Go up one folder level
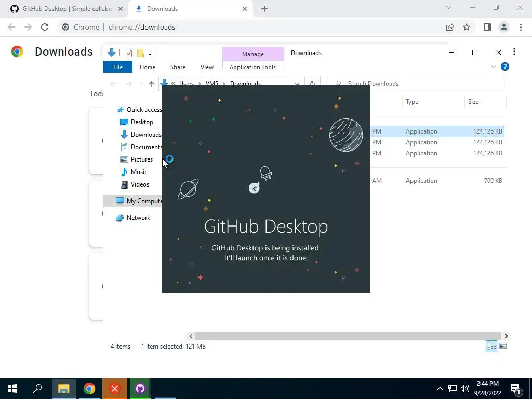The width and height of the screenshot is (532, 399). tap(152, 84)
